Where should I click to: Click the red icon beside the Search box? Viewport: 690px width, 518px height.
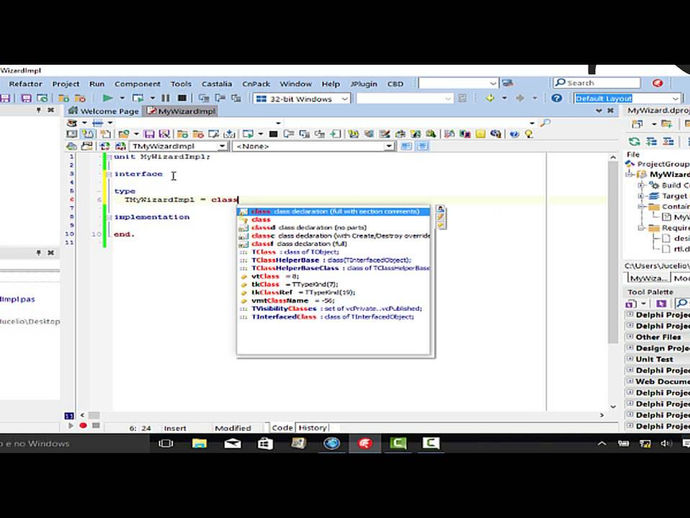click(657, 83)
